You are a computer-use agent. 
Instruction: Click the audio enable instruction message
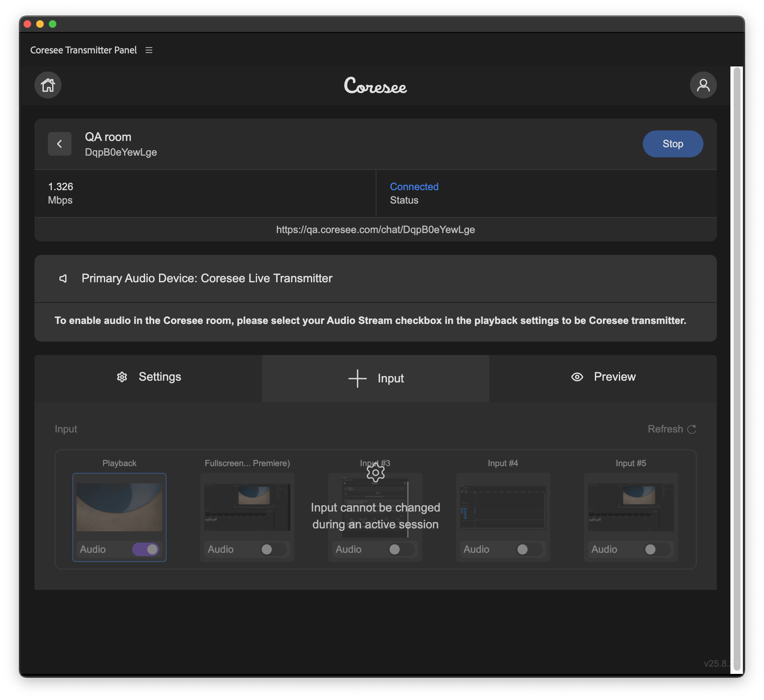[370, 321]
